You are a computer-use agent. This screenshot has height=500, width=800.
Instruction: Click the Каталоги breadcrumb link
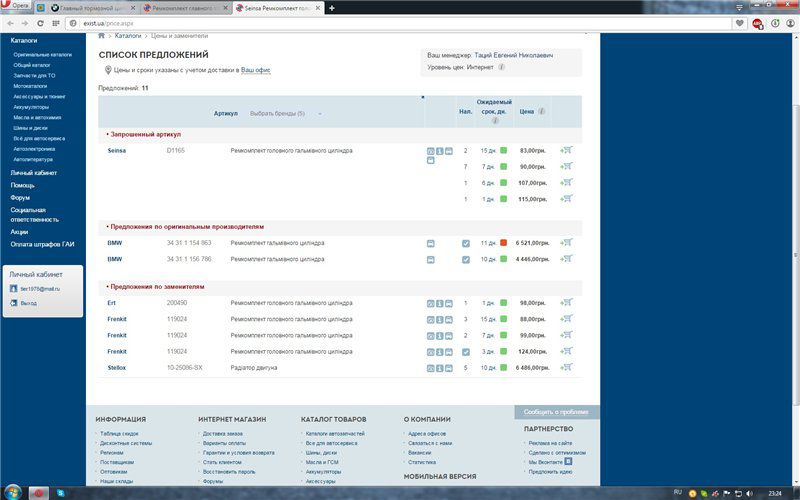click(x=128, y=36)
